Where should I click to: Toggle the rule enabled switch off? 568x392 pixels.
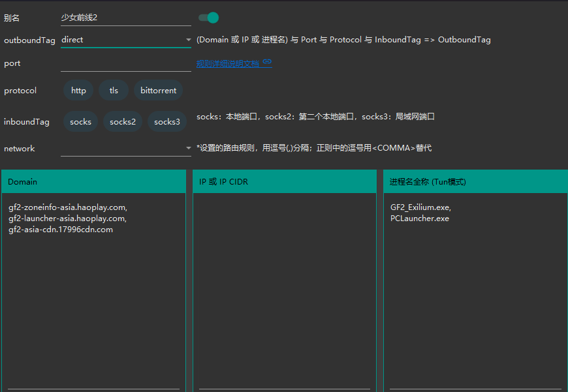(209, 18)
